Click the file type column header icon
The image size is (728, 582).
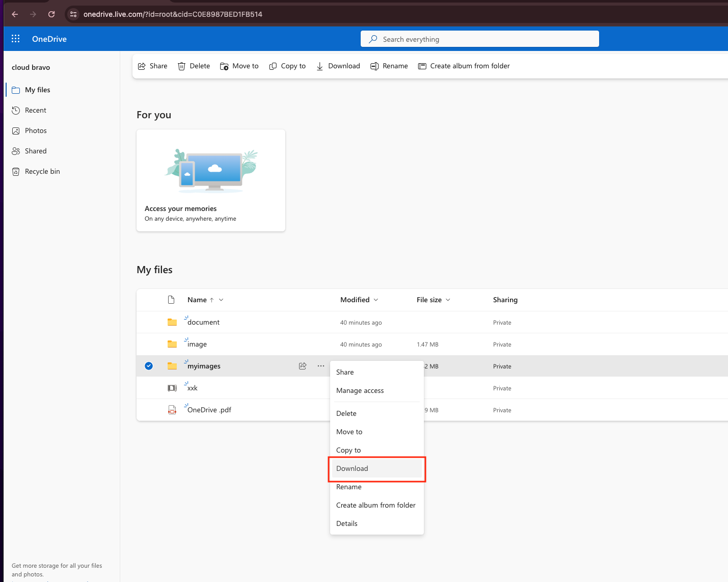(171, 300)
